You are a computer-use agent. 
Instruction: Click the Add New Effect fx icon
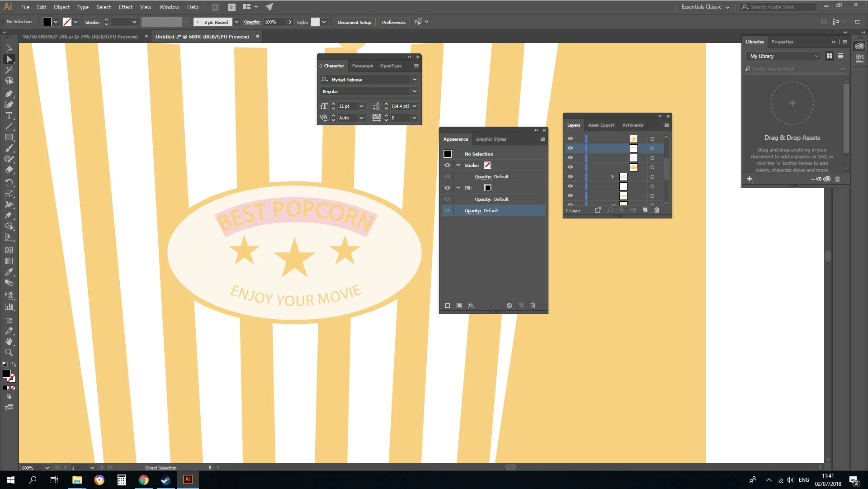[x=471, y=306]
